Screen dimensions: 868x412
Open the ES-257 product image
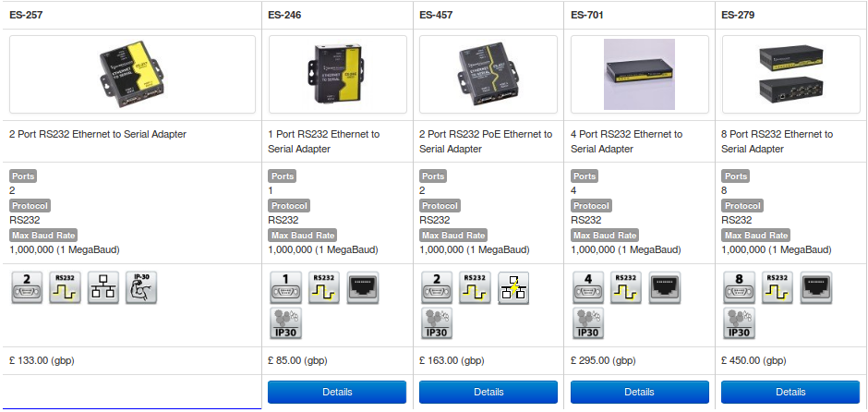coord(133,74)
